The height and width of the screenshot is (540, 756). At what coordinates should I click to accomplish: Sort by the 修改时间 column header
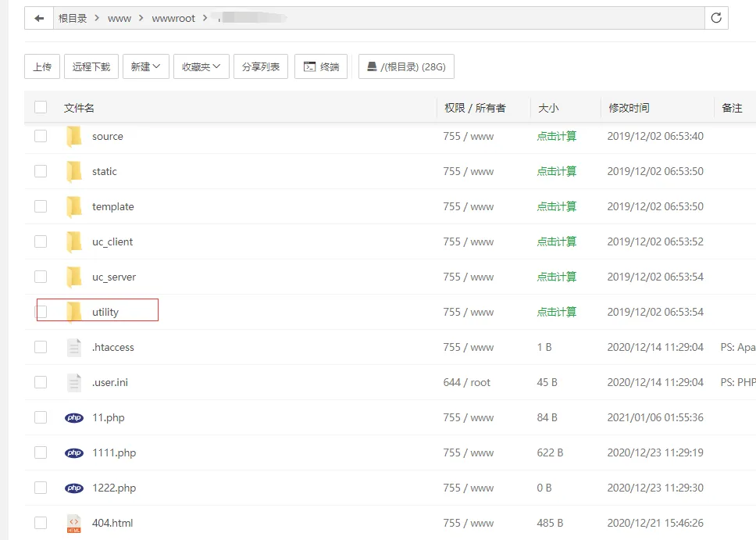tap(629, 108)
